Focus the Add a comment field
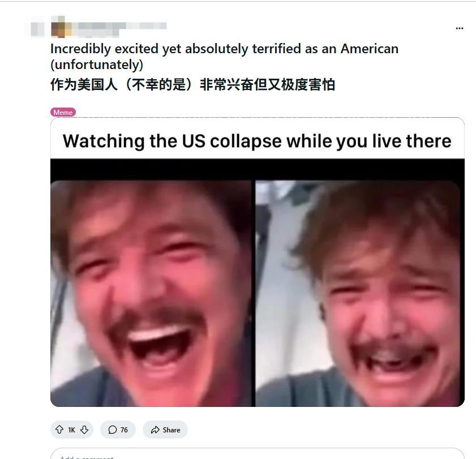 258,453
